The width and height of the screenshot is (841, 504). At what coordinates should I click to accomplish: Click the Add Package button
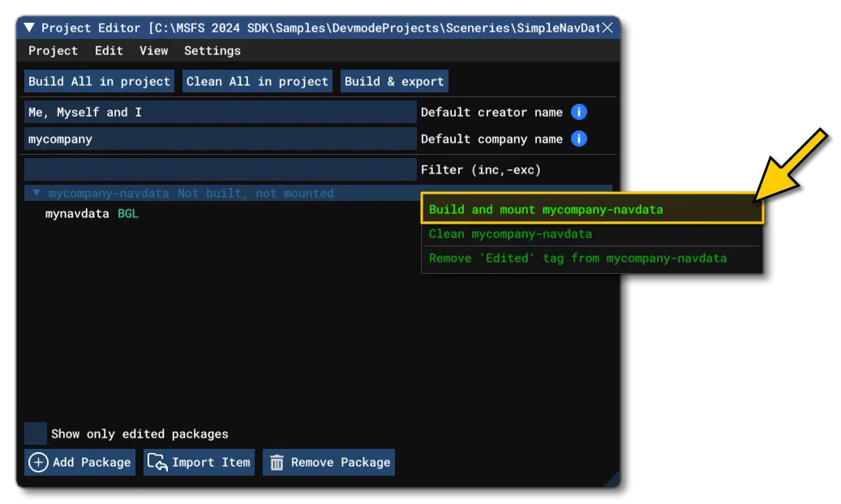(x=79, y=462)
